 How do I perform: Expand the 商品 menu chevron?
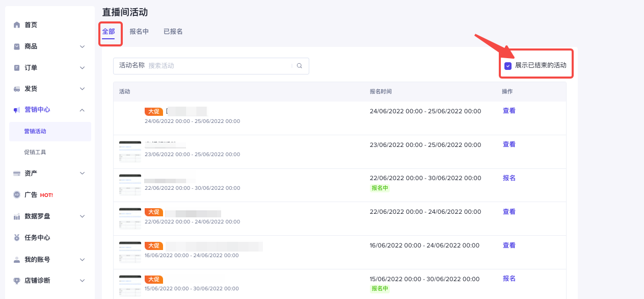(x=83, y=46)
